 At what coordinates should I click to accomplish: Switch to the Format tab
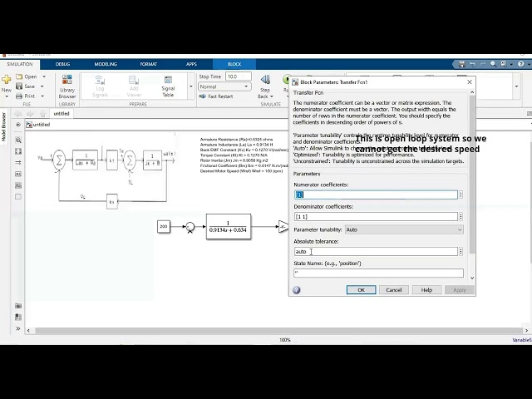[148, 64]
